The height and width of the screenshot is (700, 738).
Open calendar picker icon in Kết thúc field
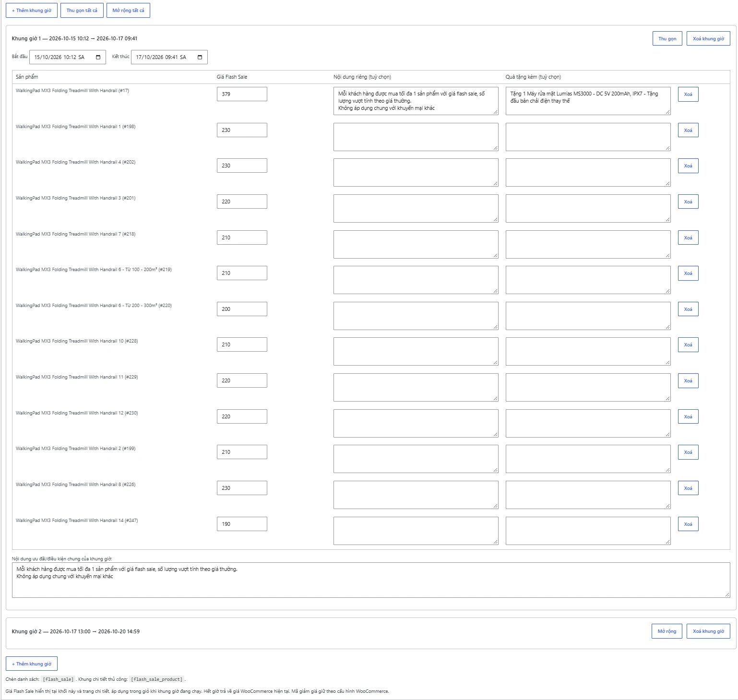[x=200, y=57]
